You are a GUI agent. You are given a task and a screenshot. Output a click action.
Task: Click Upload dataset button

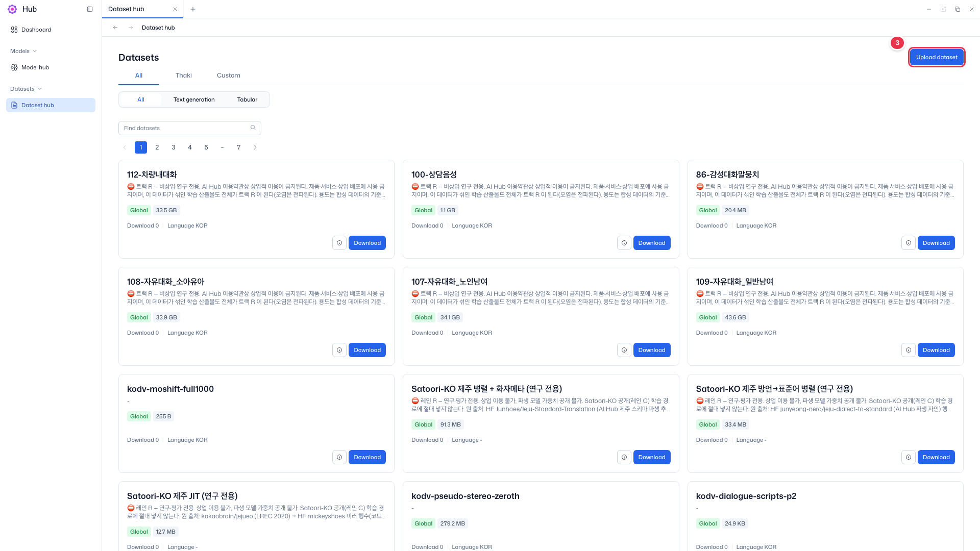tap(937, 57)
